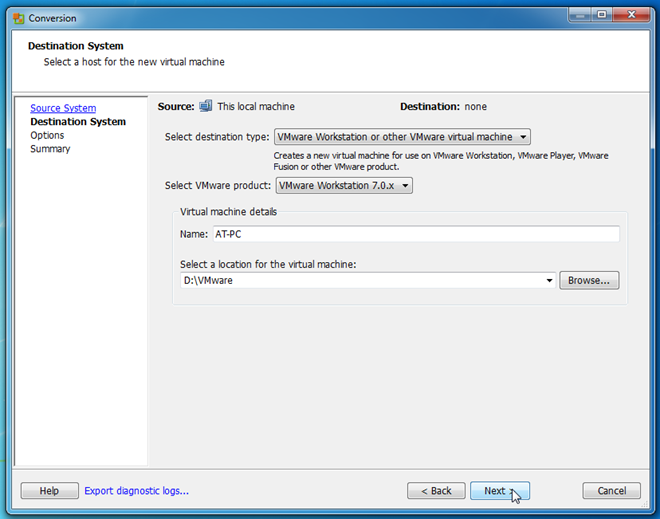
Task: Click the 'Creates a new virtual machine' description text
Action: pyautogui.click(x=441, y=161)
